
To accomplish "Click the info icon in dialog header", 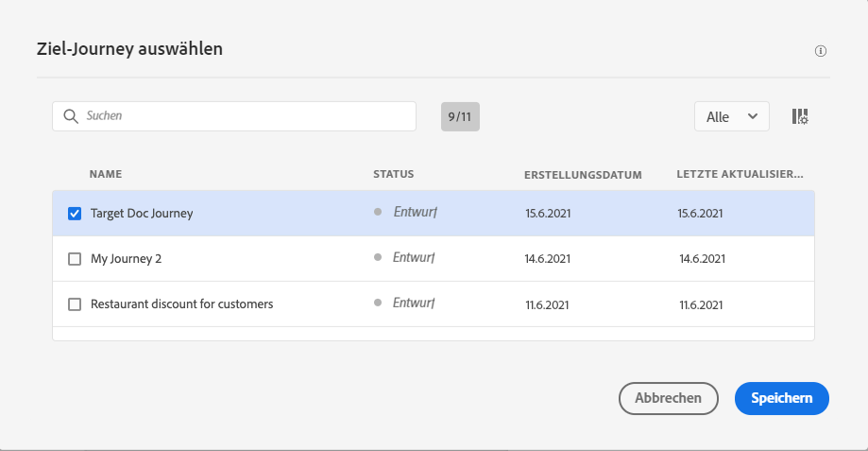I will 821,51.
